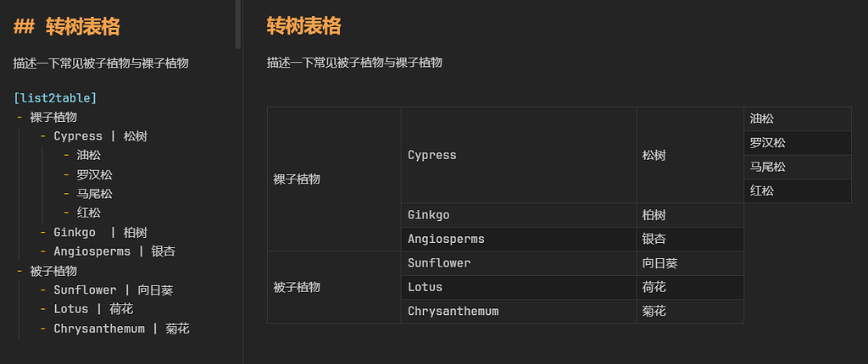Click the "Lotus | 荷花" line in source editor
868x364 pixels.
(x=93, y=309)
